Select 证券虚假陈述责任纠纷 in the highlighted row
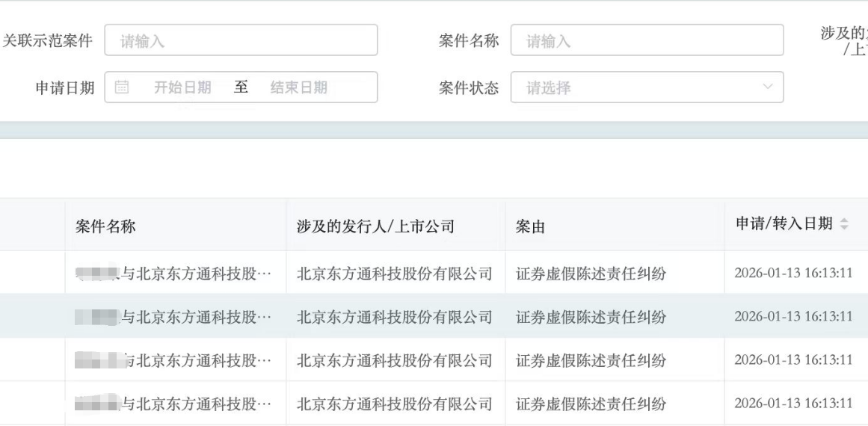This screenshot has height=426, width=868. 591,317
